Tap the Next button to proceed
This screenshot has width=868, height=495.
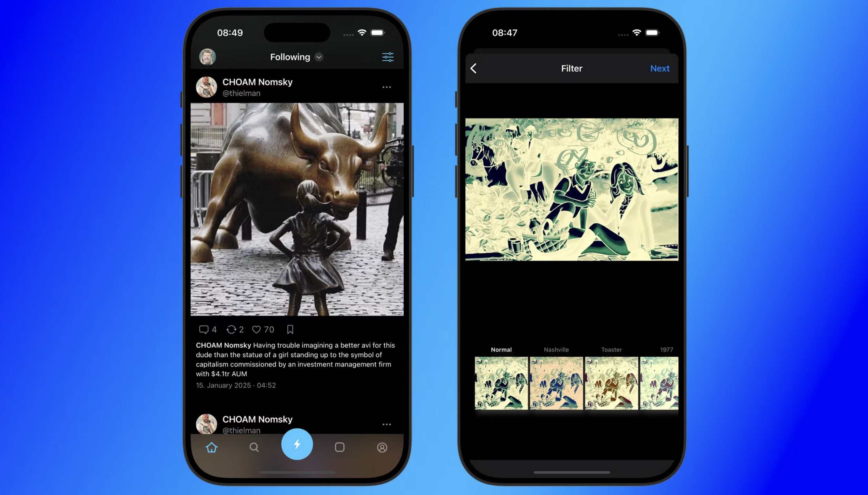(660, 67)
